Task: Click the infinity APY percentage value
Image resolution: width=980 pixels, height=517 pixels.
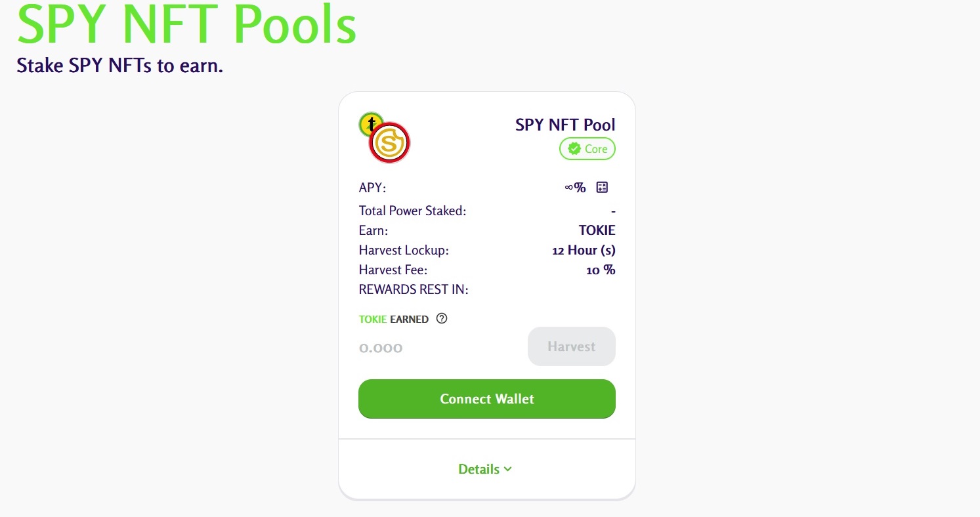Action: coord(575,188)
